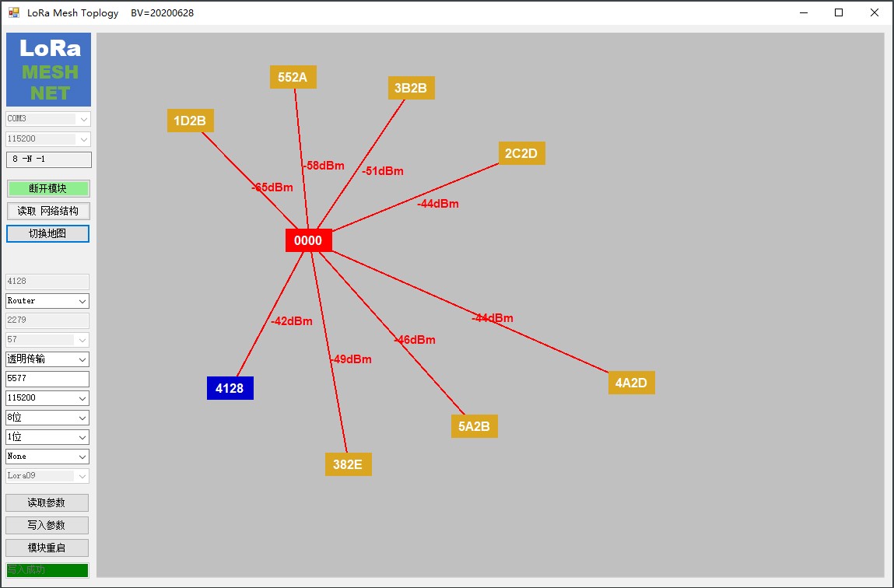
Task: Maximize the LoRa Mesh Toplogy window
Action: (839, 12)
